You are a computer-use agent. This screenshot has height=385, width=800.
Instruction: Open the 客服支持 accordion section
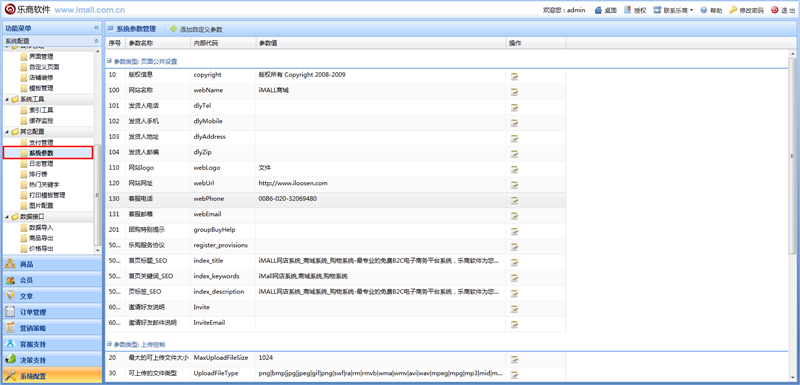click(x=52, y=344)
